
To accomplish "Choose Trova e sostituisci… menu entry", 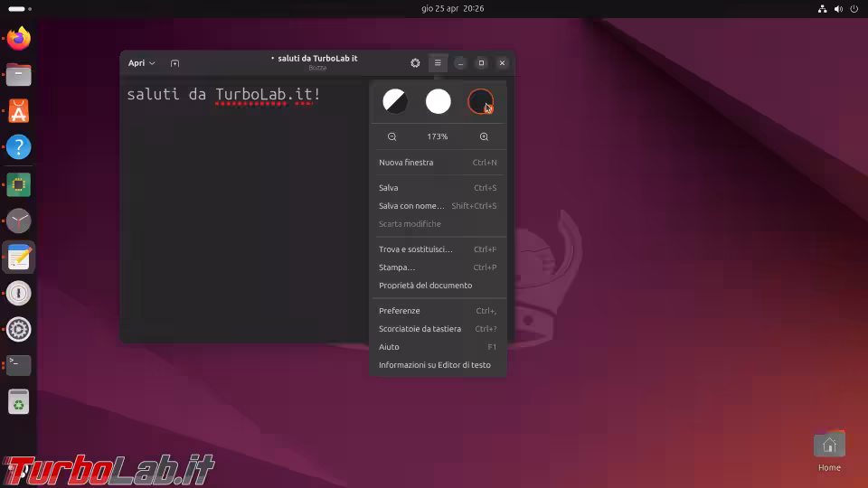I will [x=438, y=249].
